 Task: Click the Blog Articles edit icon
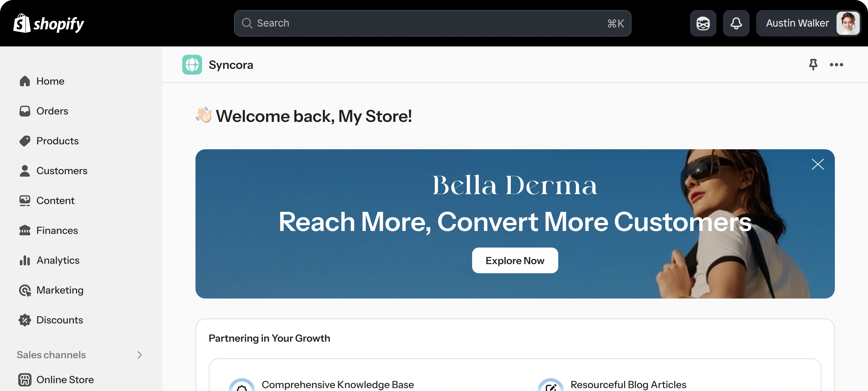(551, 385)
